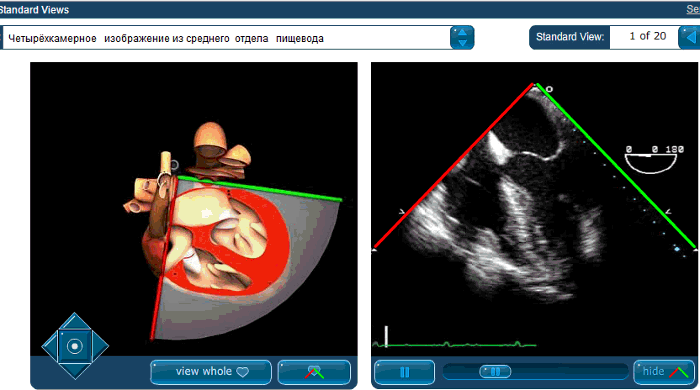The image size is (700, 390).
Task: Open the link at top right header
Action: tap(693, 9)
